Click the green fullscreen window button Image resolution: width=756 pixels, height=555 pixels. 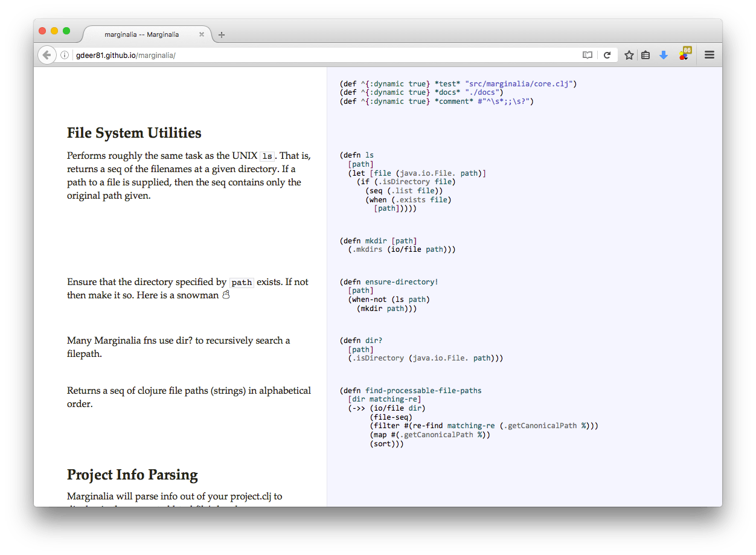[66, 31]
